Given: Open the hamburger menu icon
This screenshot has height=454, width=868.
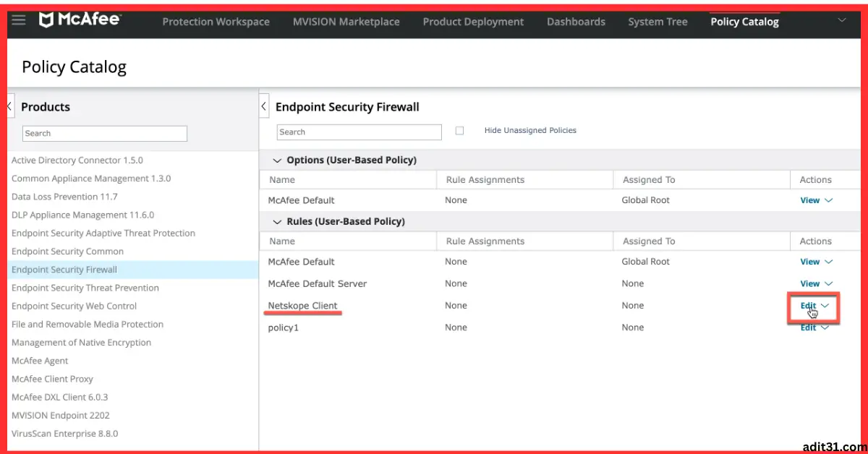Looking at the screenshot, I should coord(19,20).
